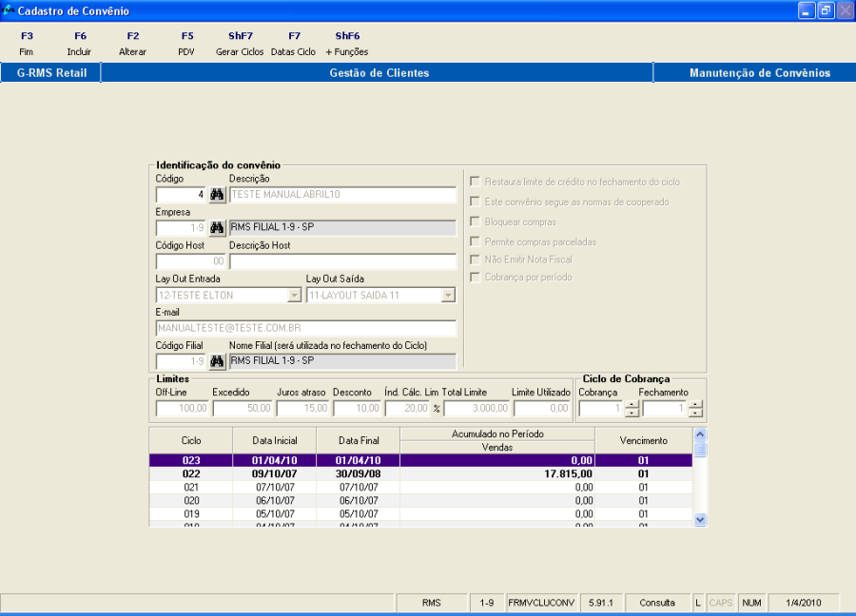The height and width of the screenshot is (616, 856).
Task: Open ShF6 + Funções menu
Action: pos(346,44)
